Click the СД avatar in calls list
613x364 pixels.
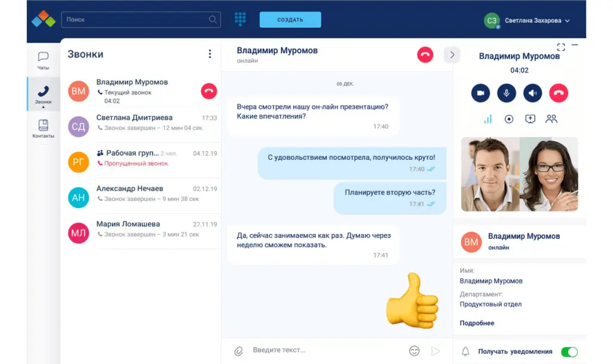[x=78, y=126]
